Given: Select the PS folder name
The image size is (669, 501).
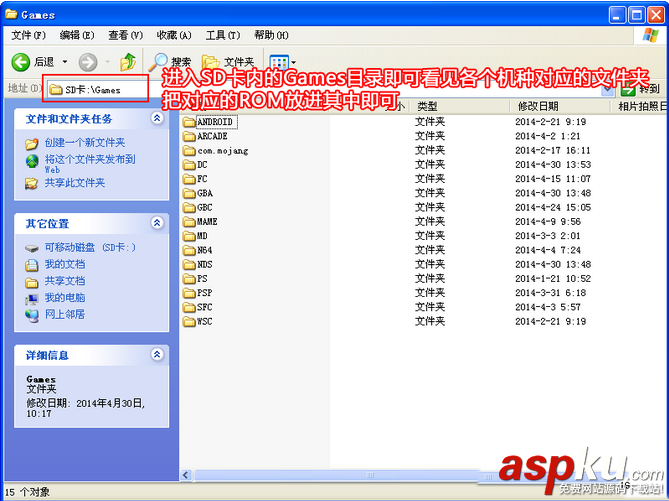Looking at the screenshot, I should (x=202, y=279).
